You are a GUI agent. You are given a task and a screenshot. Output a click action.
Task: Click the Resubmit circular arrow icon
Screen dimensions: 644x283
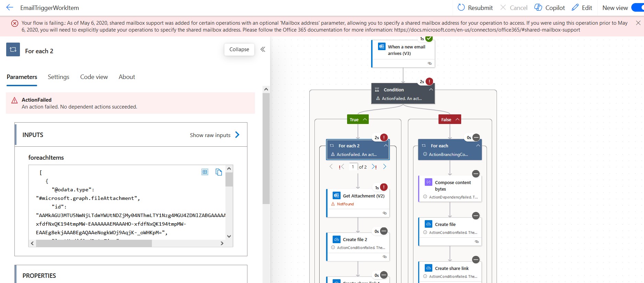[461, 7]
